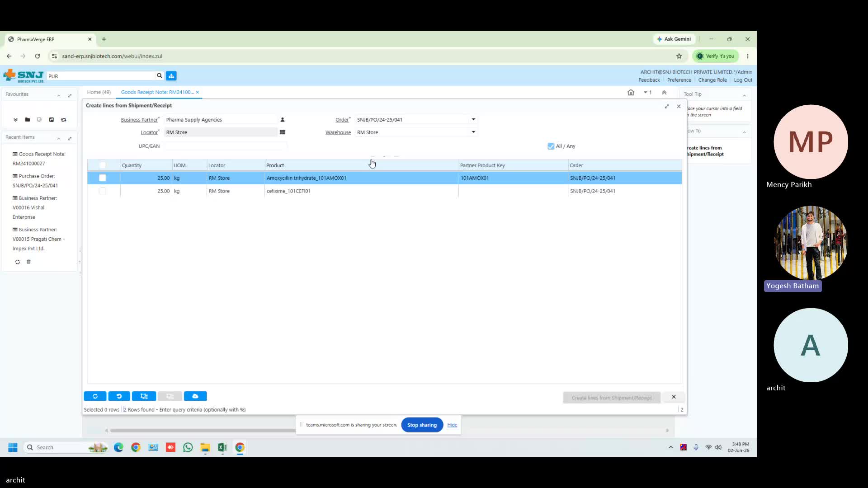Screen dimensions: 868x488
Task: Check the cefixime_101CEFI01 row checkbox
Action: click(103, 191)
